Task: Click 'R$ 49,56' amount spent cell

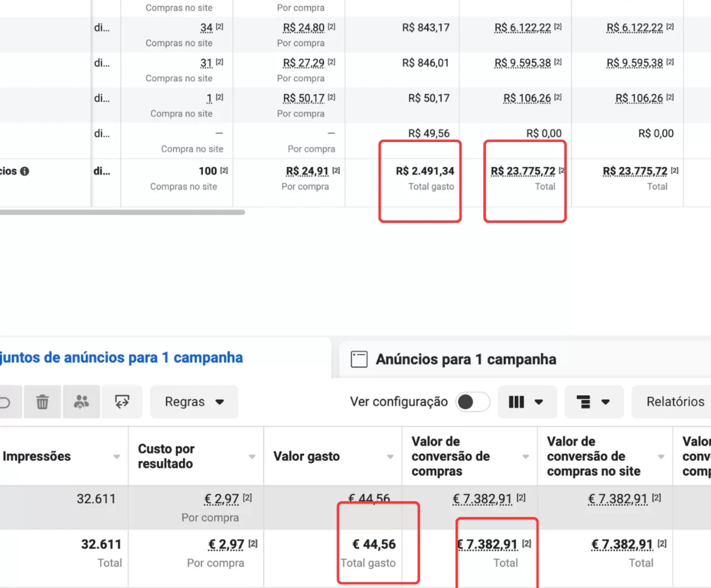Action: (429, 133)
